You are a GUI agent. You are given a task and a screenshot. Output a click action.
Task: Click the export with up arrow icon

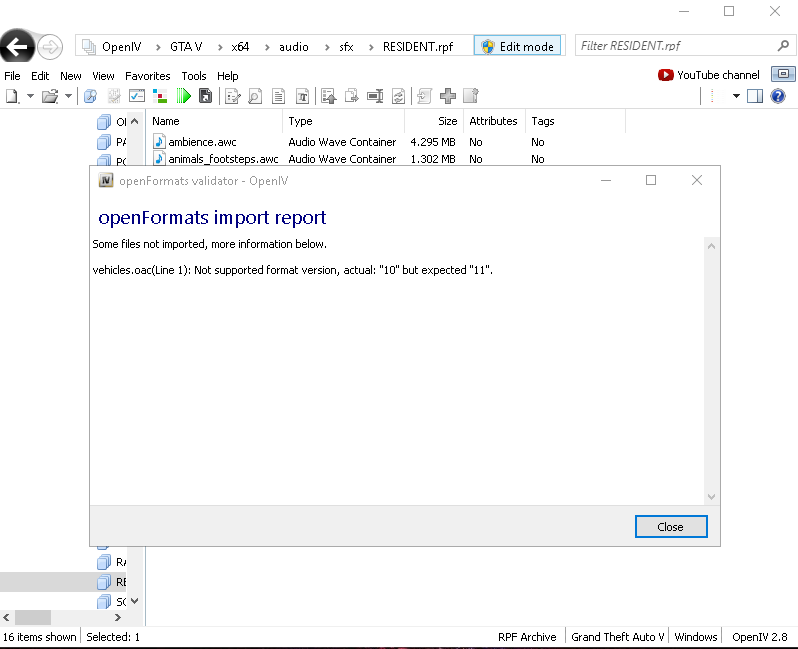click(x=329, y=96)
